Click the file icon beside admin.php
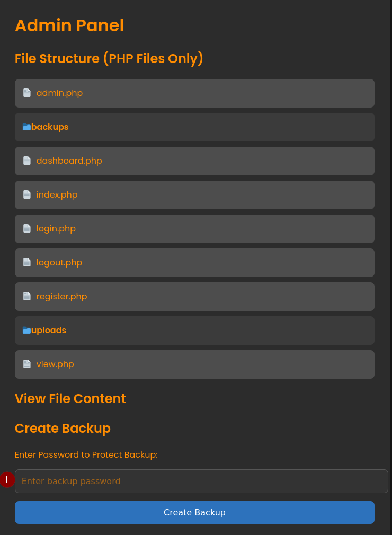The image size is (392, 535). pos(27,93)
